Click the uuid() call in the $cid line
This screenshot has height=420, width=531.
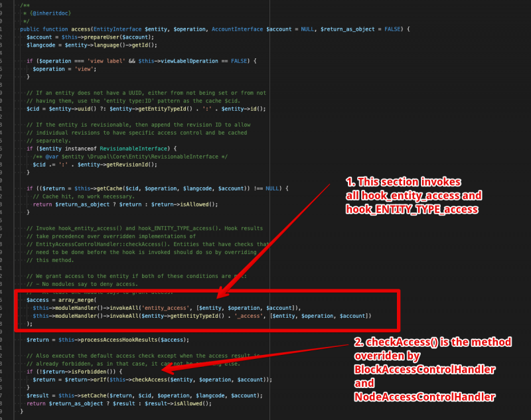click(x=87, y=109)
